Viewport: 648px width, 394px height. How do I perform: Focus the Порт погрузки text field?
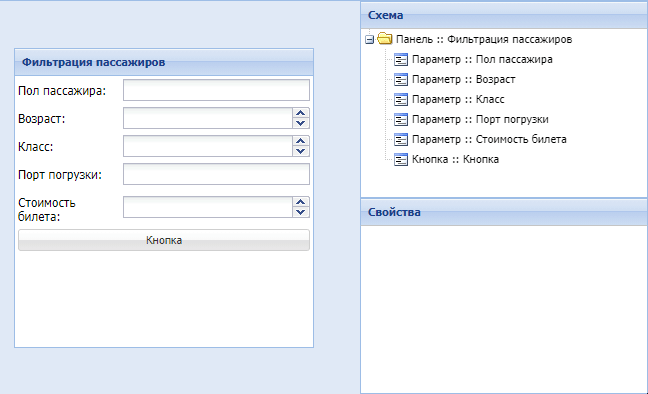coord(216,174)
